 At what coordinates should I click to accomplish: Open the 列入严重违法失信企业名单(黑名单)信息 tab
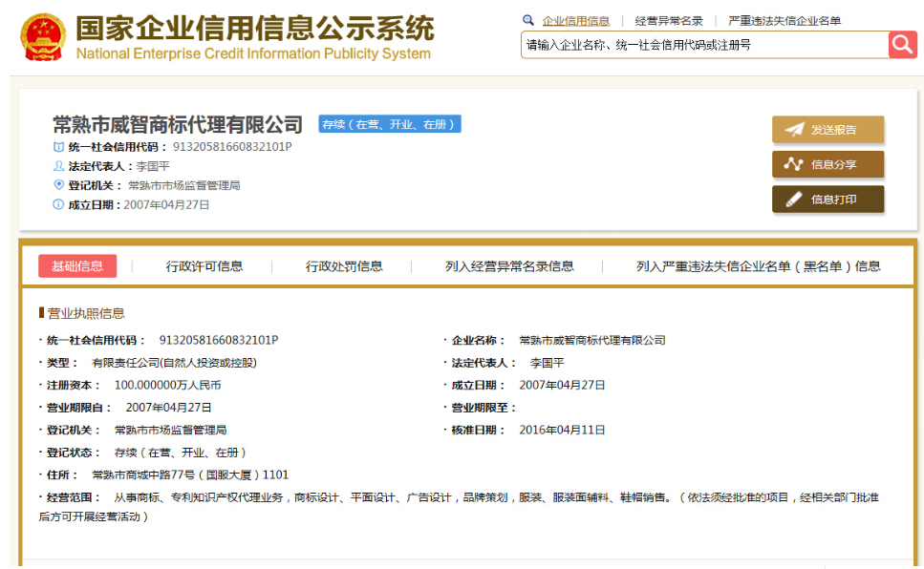tap(759, 266)
